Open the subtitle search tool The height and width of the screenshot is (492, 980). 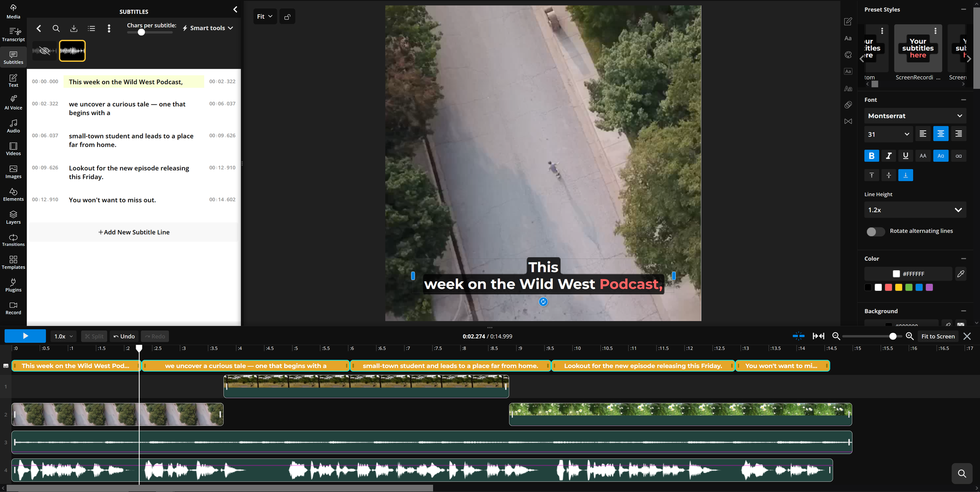point(56,28)
